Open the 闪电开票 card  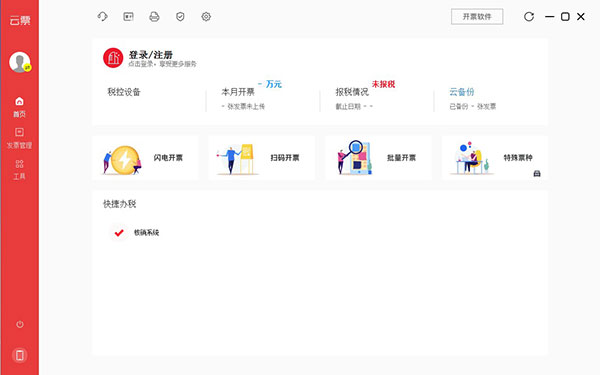(145, 158)
